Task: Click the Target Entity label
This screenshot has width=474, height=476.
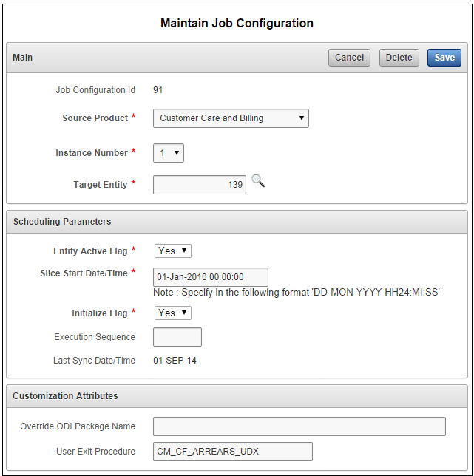Action: point(101,185)
